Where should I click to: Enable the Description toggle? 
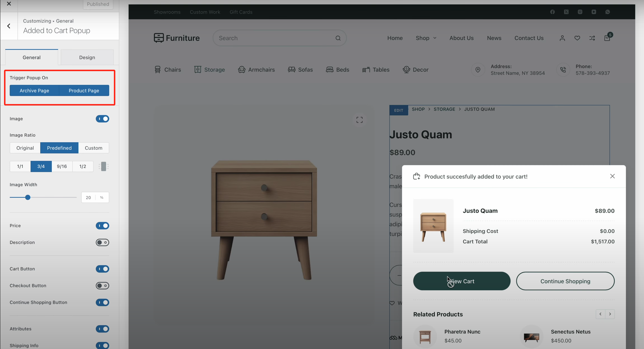(x=102, y=242)
